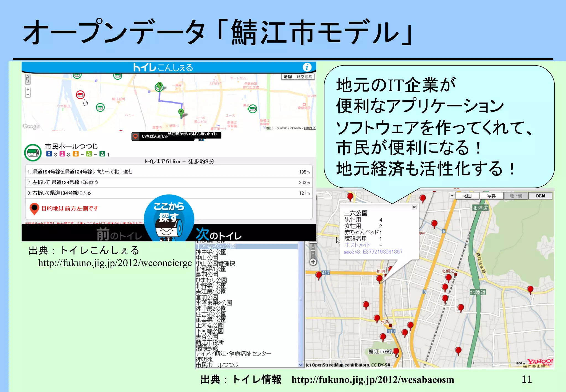This screenshot has width=566, height=392.
Task: Click the Yahoo Japan logo
Action: 539,362
